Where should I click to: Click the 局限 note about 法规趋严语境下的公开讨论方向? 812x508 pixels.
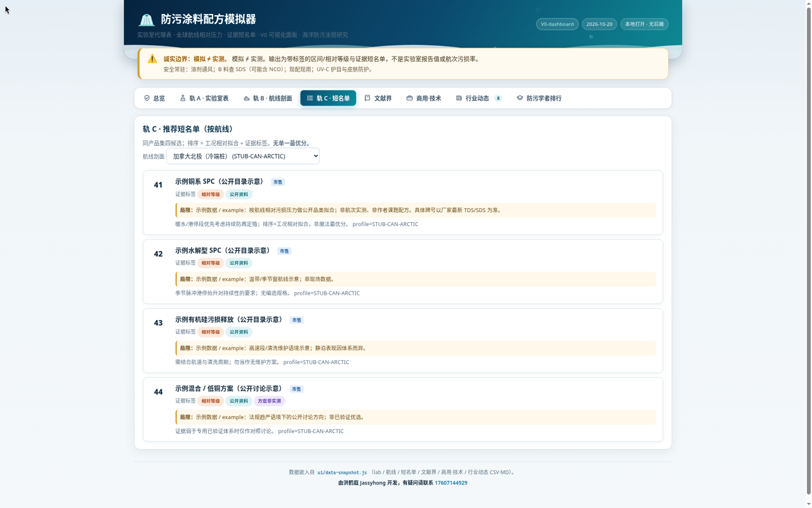pyautogui.click(x=416, y=418)
